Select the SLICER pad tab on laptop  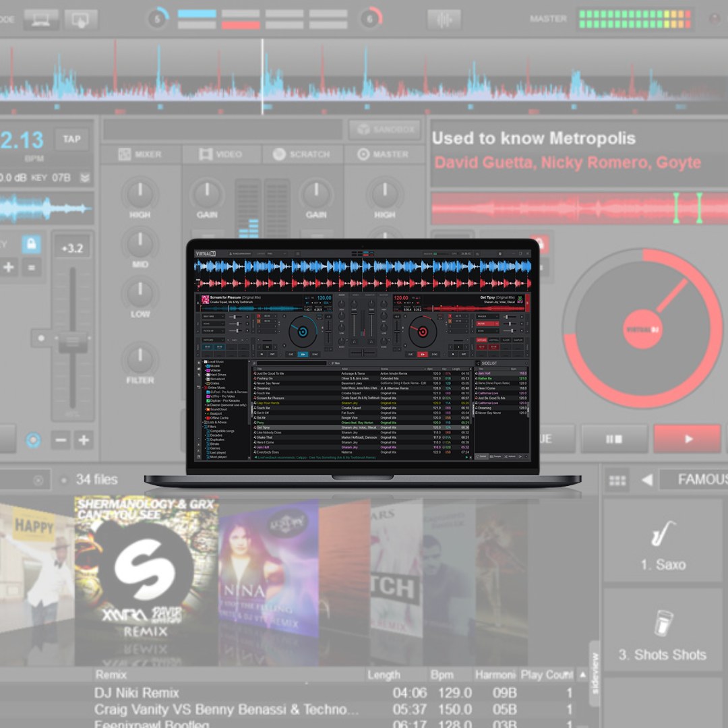(506, 340)
